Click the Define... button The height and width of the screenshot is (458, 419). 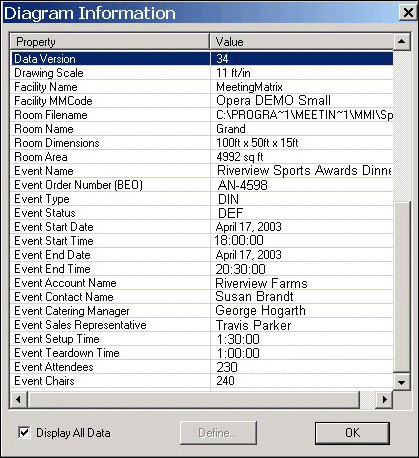pyautogui.click(x=218, y=433)
